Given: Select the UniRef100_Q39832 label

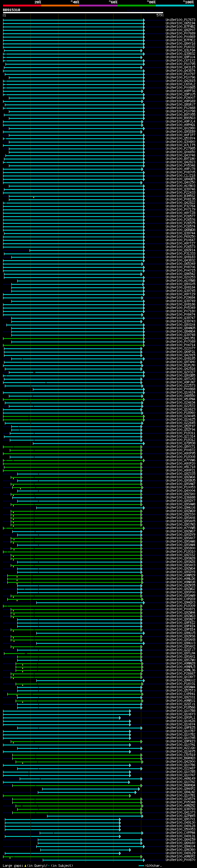Looking at the screenshot, I should pyautogui.click(x=180, y=54).
